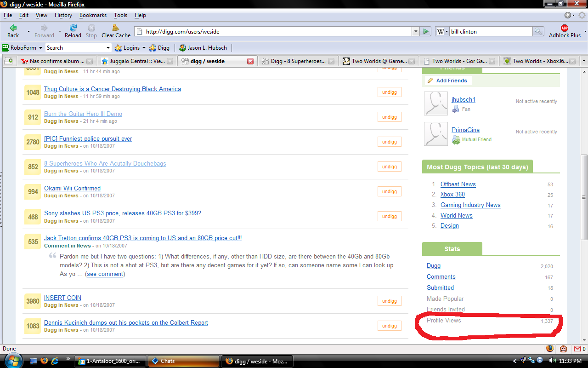The image size is (588, 368).
Task: Click the Reload toolbar icon
Action: click(x=73, y=28)
